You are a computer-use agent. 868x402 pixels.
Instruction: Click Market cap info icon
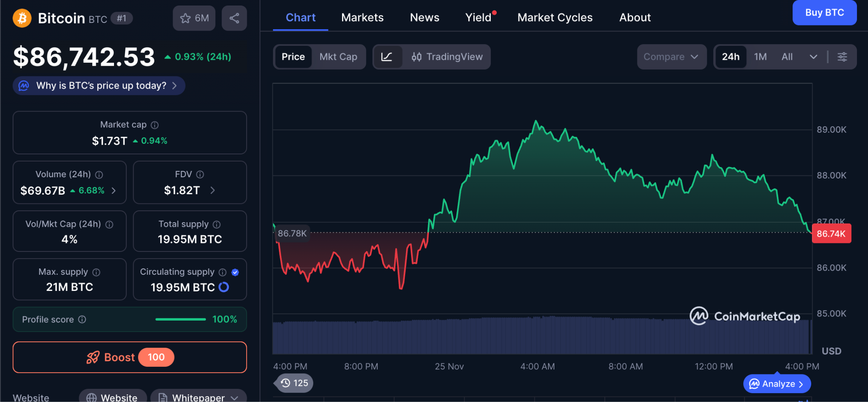155,125
